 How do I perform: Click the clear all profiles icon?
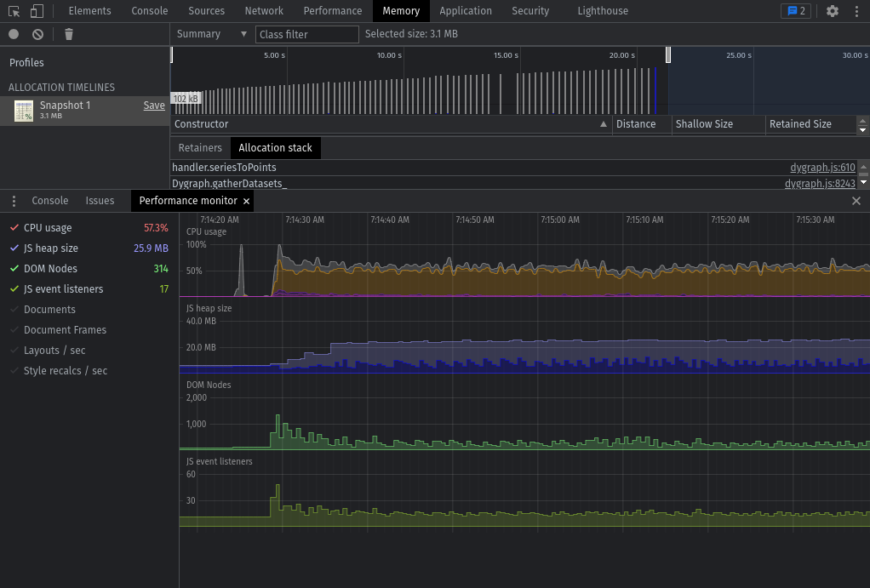[37, 34]
